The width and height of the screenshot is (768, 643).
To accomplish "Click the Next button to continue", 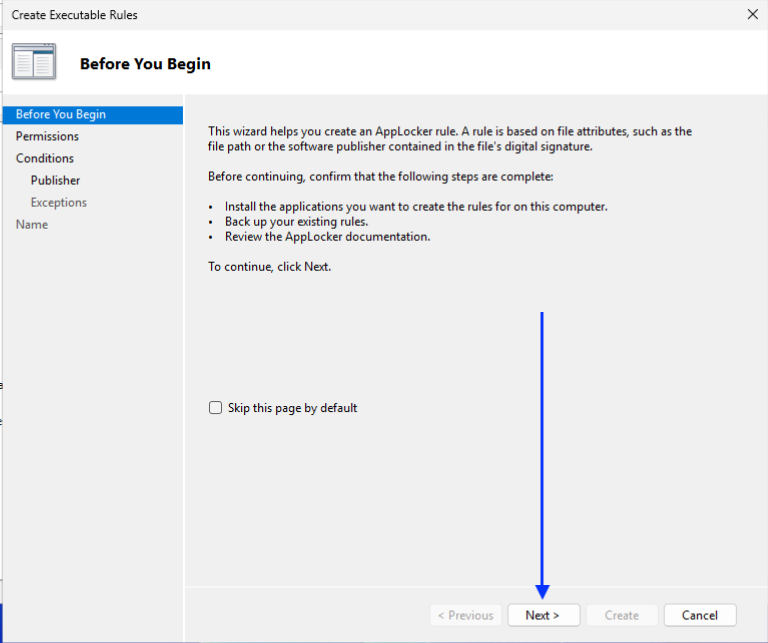I will click(544, 615).
